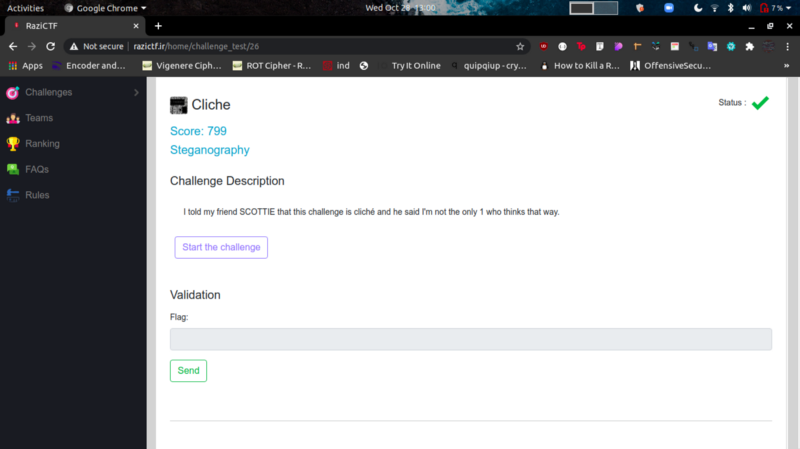Click the Teams people icon

(13, 118)
